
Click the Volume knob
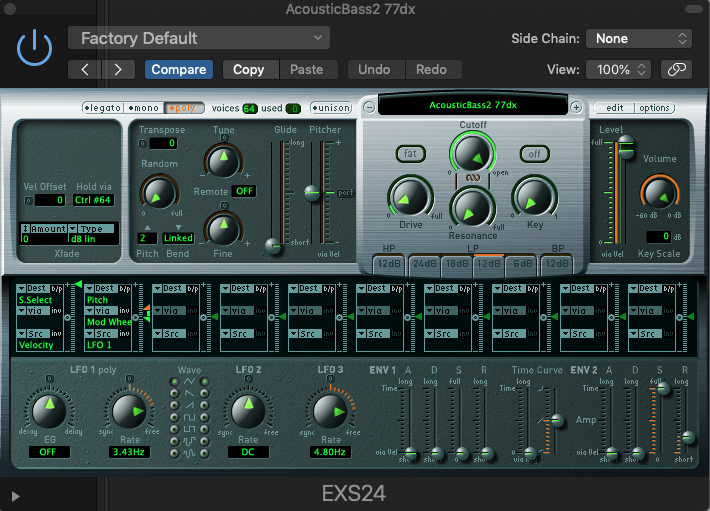tap(658, 193)
